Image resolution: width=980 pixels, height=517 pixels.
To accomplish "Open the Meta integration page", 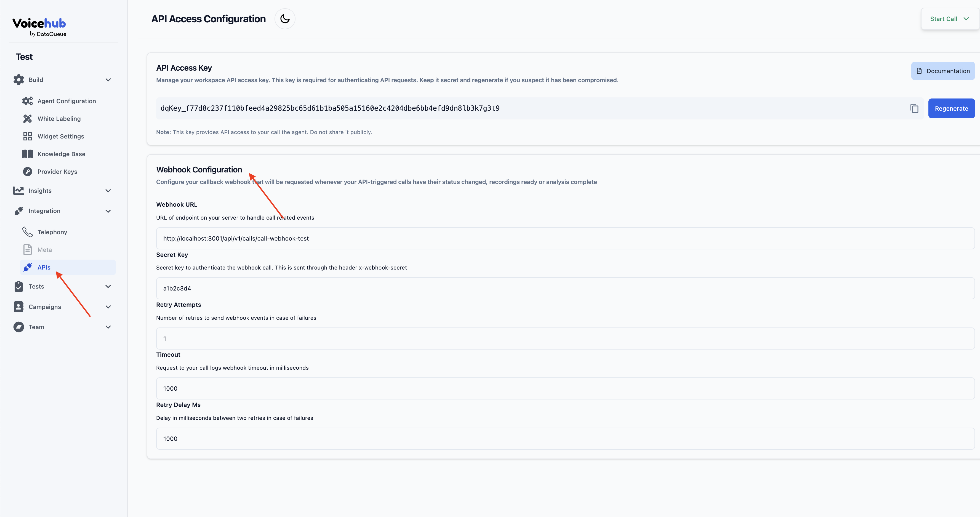I will click(44, 250).
